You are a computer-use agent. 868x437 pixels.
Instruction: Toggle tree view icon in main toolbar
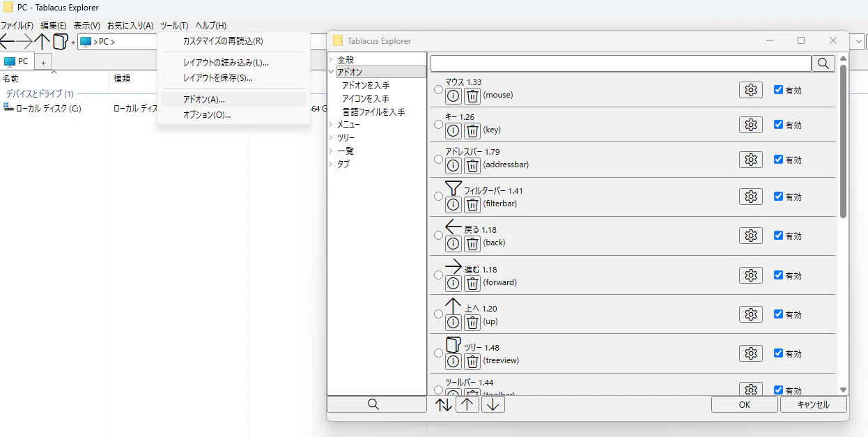tap(60, 42)
